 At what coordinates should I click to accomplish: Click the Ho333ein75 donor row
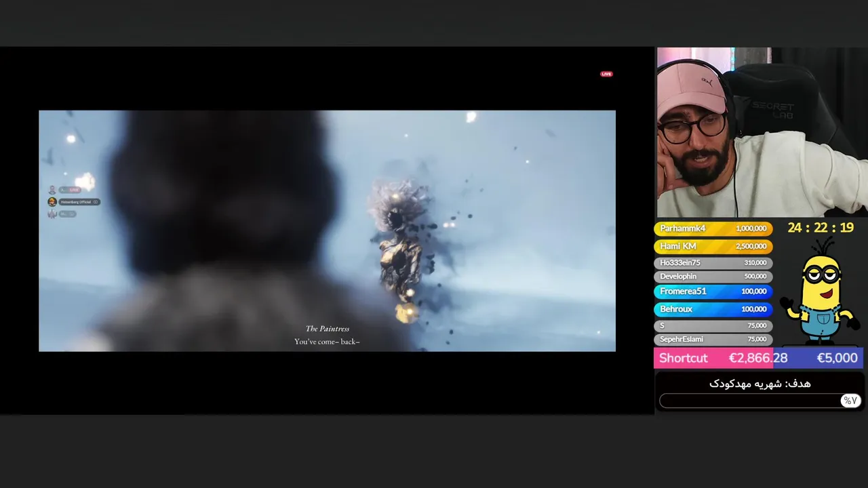coord(713,263)
